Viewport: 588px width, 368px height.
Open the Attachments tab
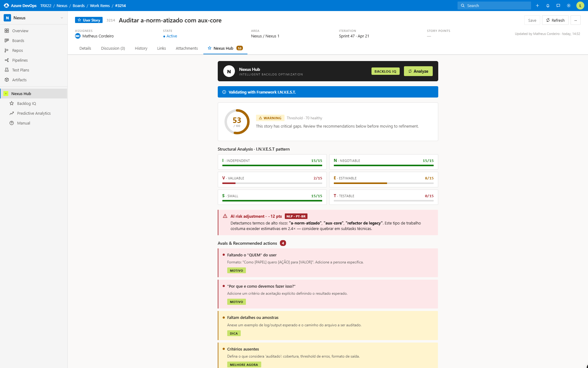click(x=187, y=48)
